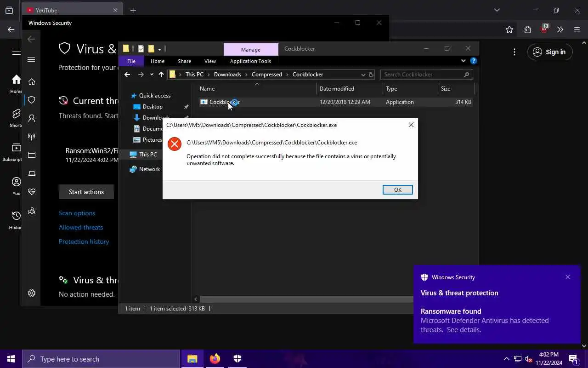Image resolution: width=588 pixels, height=368 pixels.
Task: Open Device performance & health heart icon
Action: click(x=32, y=192)
